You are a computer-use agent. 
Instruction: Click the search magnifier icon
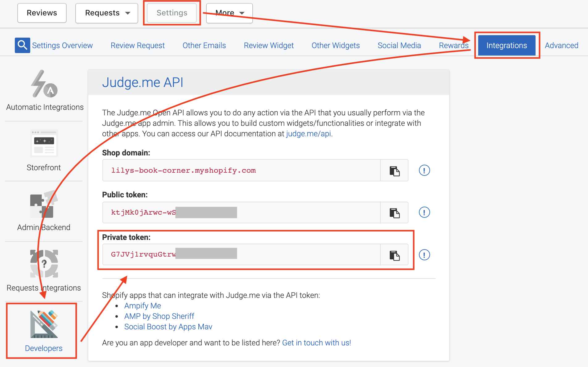[22, 45]
